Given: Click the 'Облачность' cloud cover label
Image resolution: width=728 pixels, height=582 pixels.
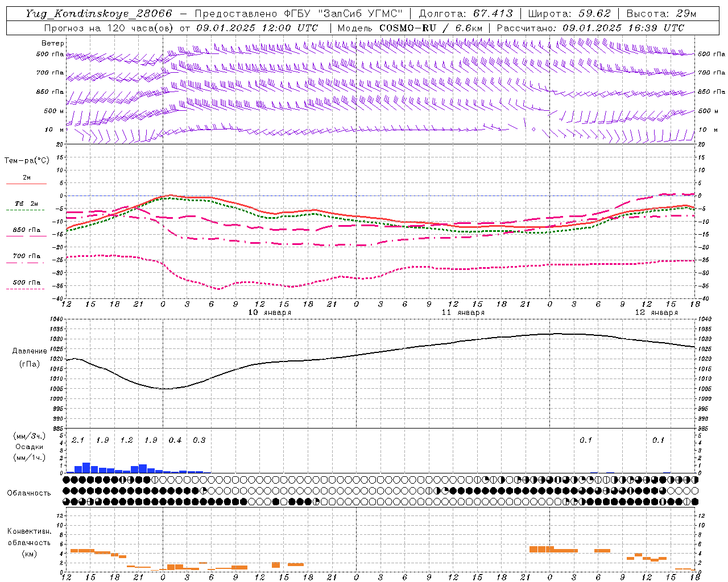Looking at the screenshot, I should (29, 493).
